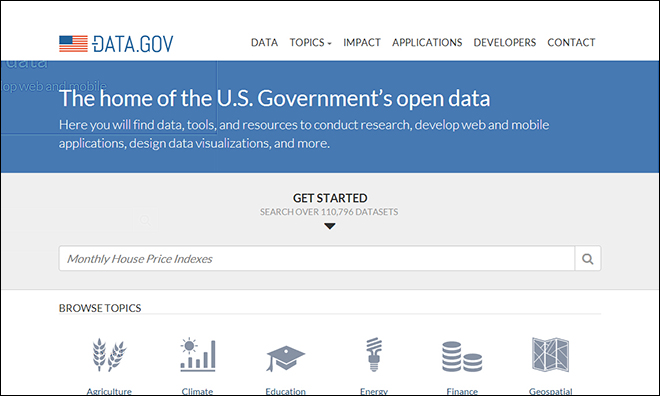Go to the IMPACT page
The image size is (660, 396).
[x=362, y=43]
